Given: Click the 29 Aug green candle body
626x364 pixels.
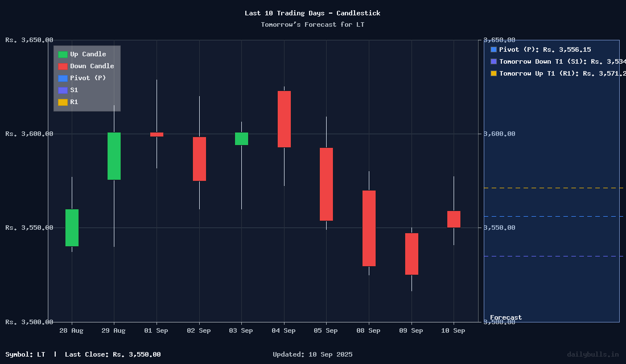Looking at the screenshot, I should pos(114,156).
